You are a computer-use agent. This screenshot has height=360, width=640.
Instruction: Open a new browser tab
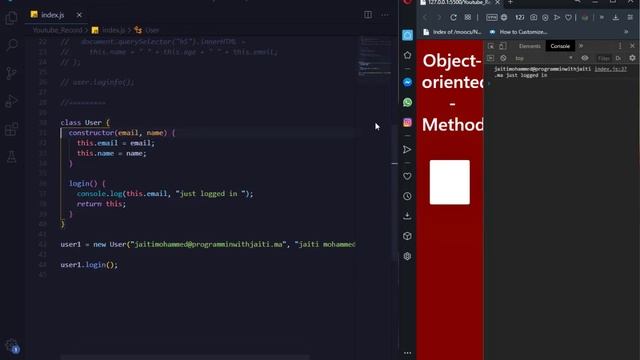(510, 2)
